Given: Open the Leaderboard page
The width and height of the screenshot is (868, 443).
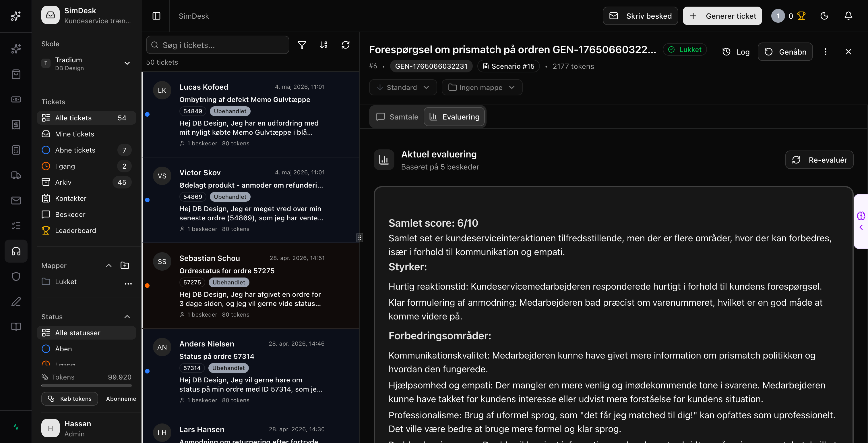Looking at the screenshot, I should point(87,231).
